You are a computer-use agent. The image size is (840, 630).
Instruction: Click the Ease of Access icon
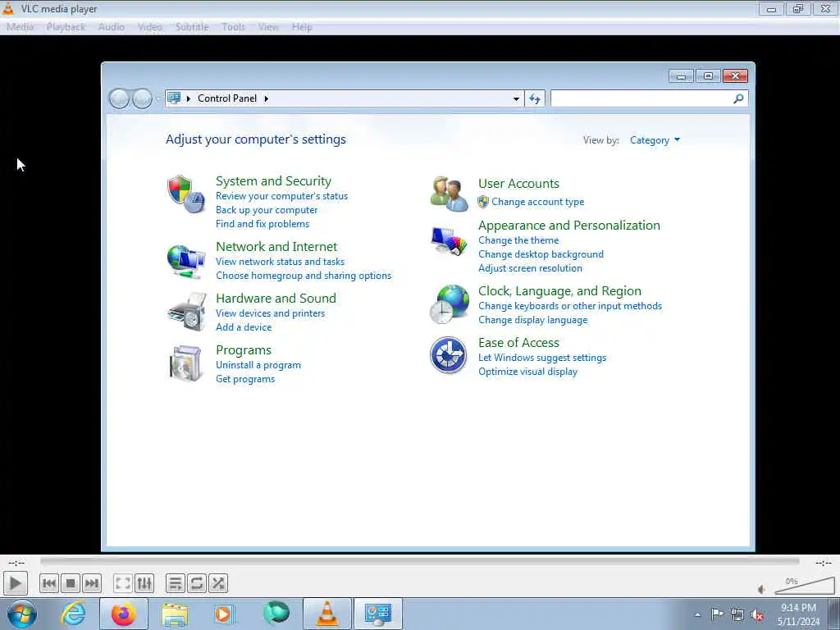click(x=449, y=354)
